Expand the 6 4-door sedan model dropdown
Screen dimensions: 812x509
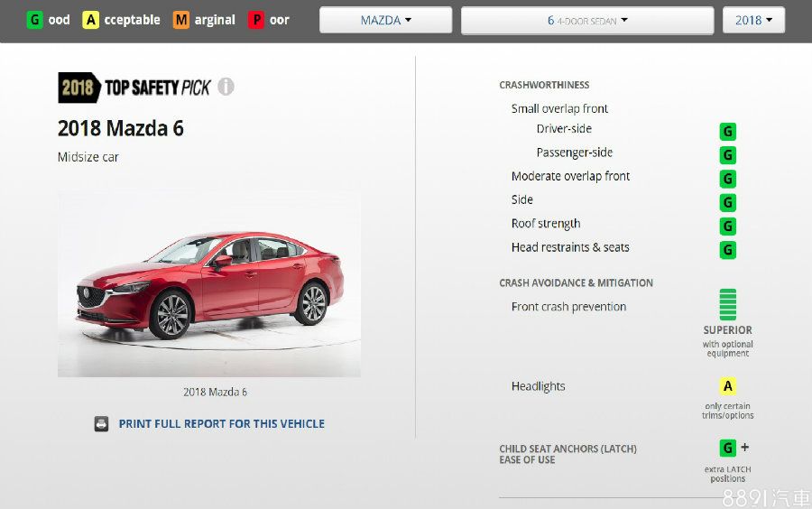586,21
